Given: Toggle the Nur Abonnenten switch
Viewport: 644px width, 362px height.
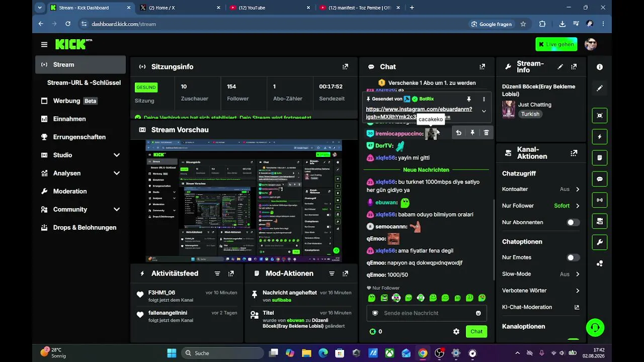Looking at the screenshot, I should click(573, 222).
